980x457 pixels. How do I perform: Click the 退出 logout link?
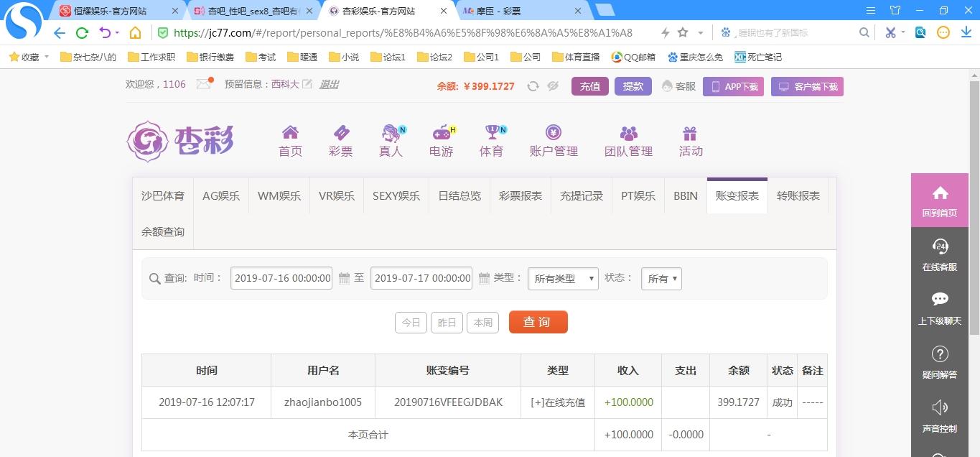(329, 84)
